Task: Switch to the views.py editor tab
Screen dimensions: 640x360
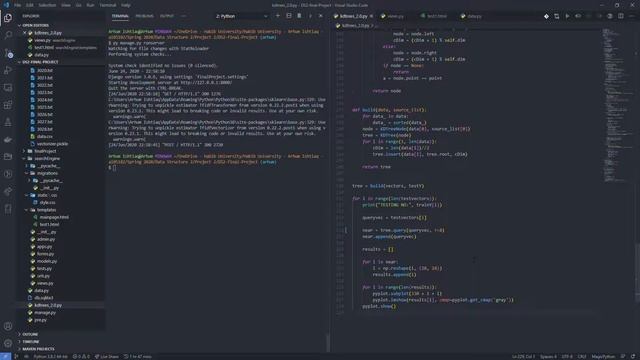Action: (x=395, y=16)
